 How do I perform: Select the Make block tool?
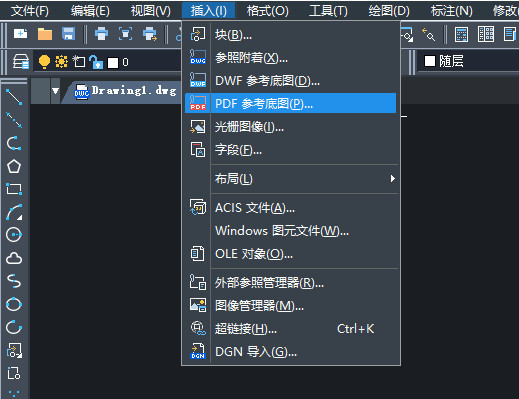click(14, 373)
